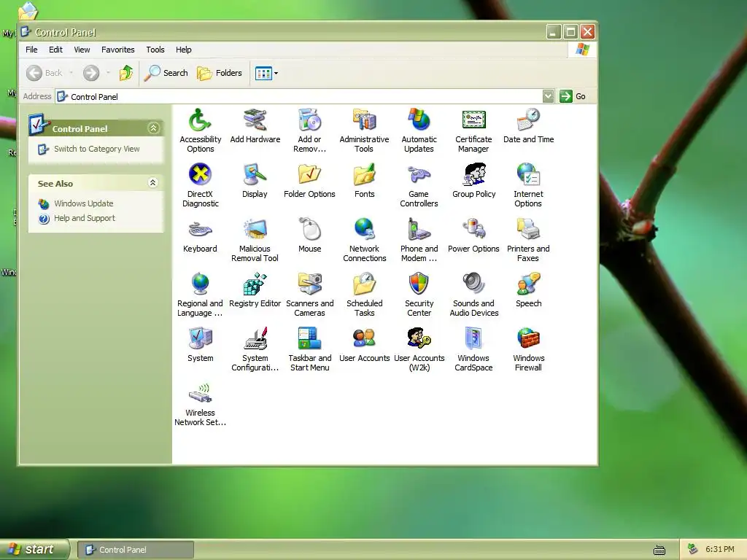This screenshot has height=560, width=747.
Task: Open Scheduled Tasks folder
Action: [x=365, y=295]
